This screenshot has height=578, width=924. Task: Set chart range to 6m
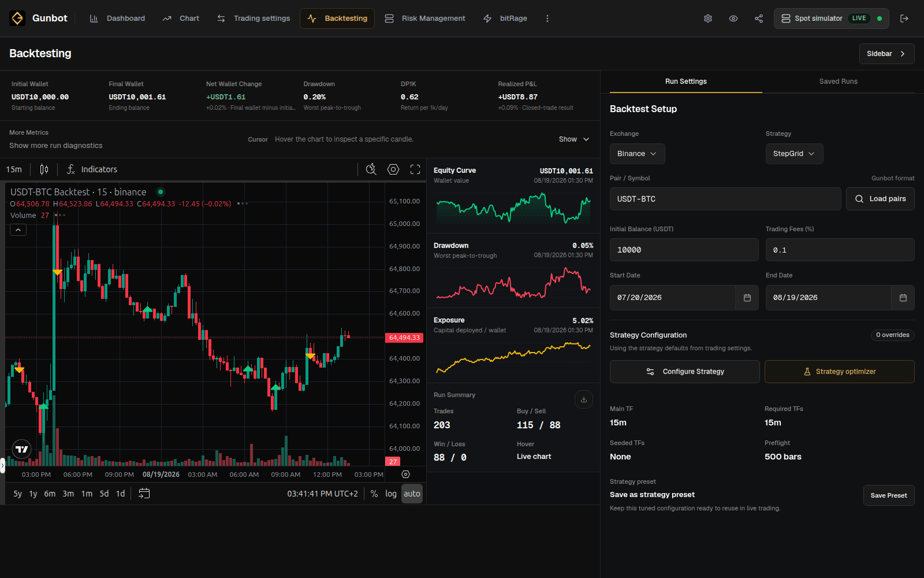click(50, 494)
